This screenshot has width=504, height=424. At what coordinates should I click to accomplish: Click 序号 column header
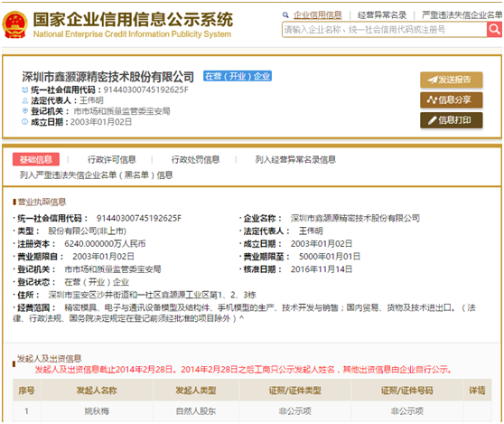coord(26,391)
